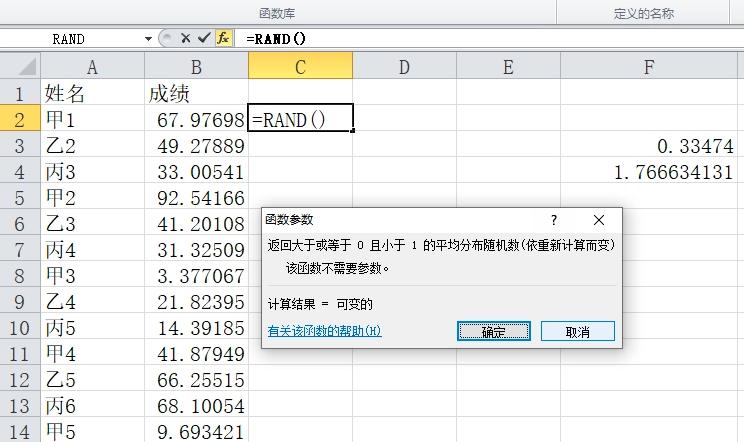Screen dimensions: 744x442
Task: Click the cell with value 92.54166
Action: pyautogui.click(x=196, y=198)
